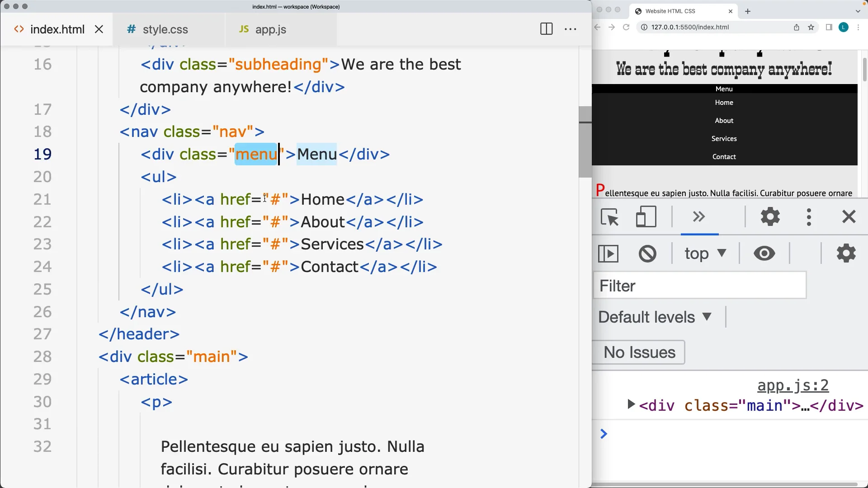Open the top frame context dropdown
868x488 pixels.
coord(705,253)
